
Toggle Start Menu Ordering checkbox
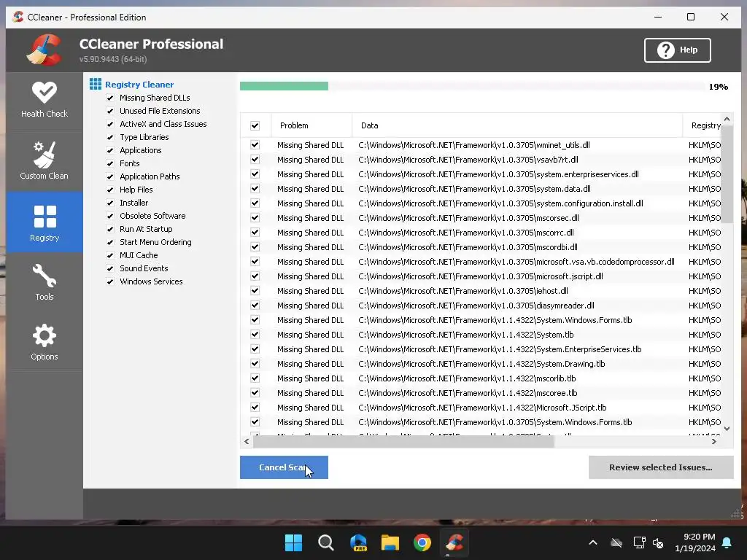[110, 242]
